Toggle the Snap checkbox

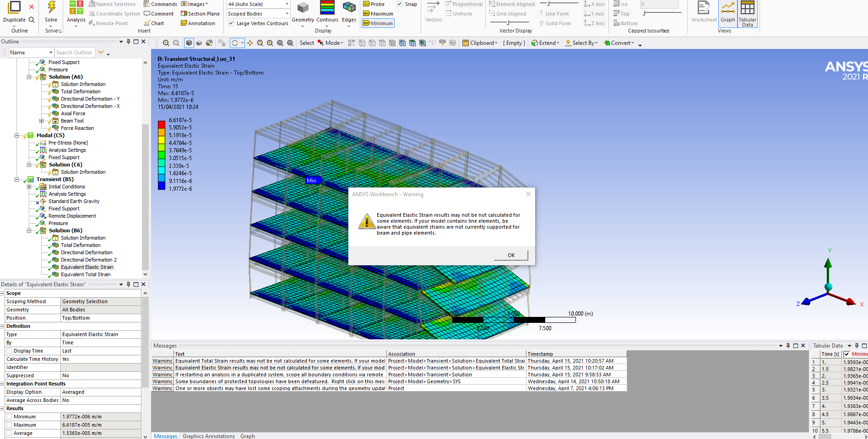[400, 4]
